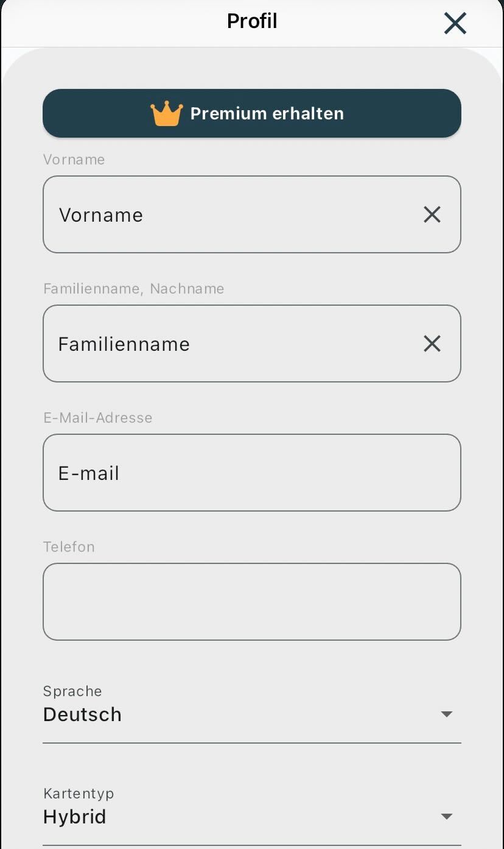Image resolution: width=504 pixels, height=849 pixels.
Task: Click the Kartentyp label text
Action: (79, 794)
